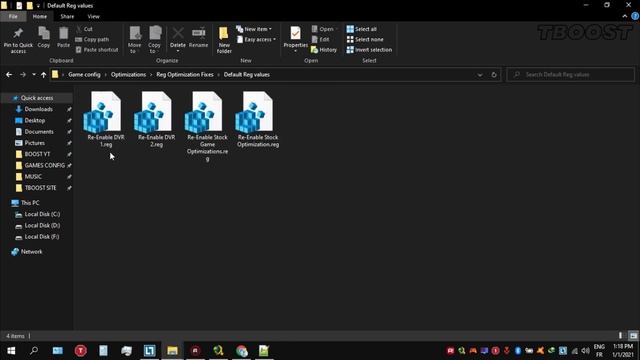The width and height of the screenshot is (640, 360).
Task: Open the Move to menu
Action: 134,40
